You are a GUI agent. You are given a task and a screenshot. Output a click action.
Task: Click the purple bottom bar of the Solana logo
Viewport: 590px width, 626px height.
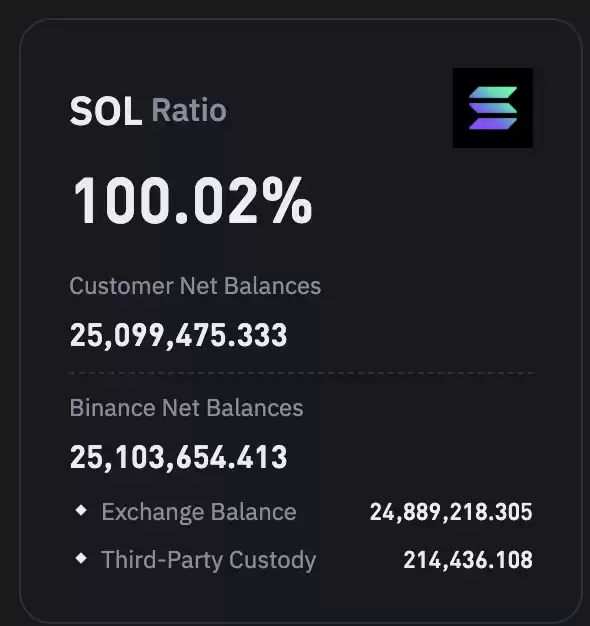pyautogui.click(x=493, y=123)
